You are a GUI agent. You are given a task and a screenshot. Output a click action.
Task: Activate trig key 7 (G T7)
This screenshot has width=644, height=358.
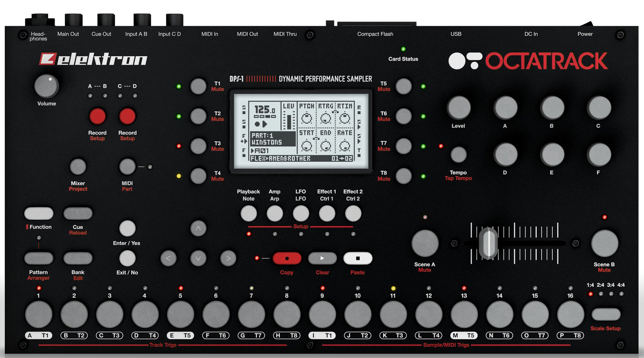(252, 314)
